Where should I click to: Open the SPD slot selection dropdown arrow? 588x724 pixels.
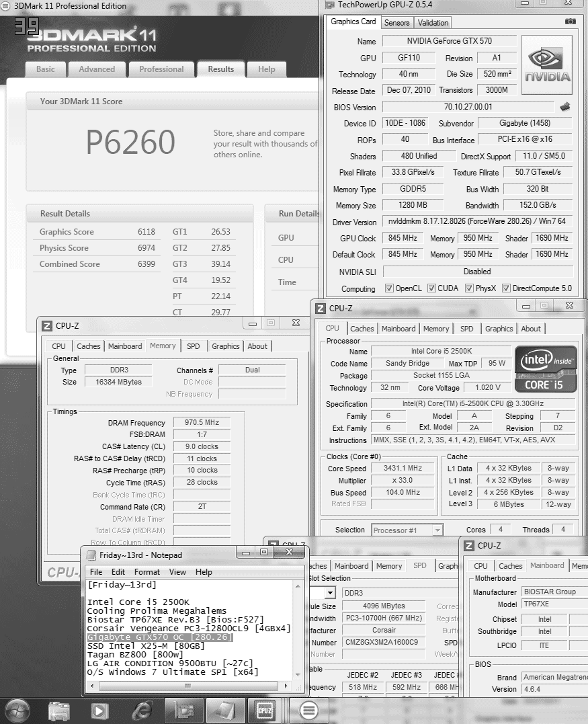click(329, 593)
